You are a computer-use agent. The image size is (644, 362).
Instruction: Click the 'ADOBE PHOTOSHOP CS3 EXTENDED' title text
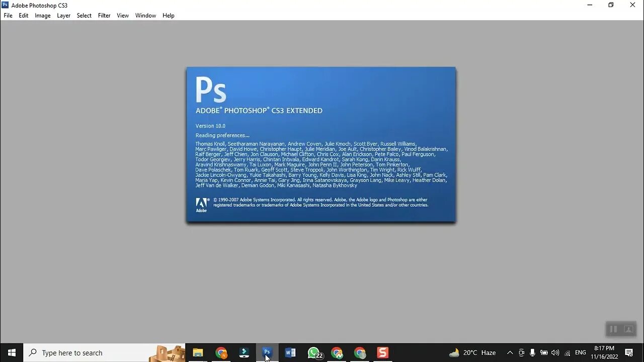(x=259, y=111)
